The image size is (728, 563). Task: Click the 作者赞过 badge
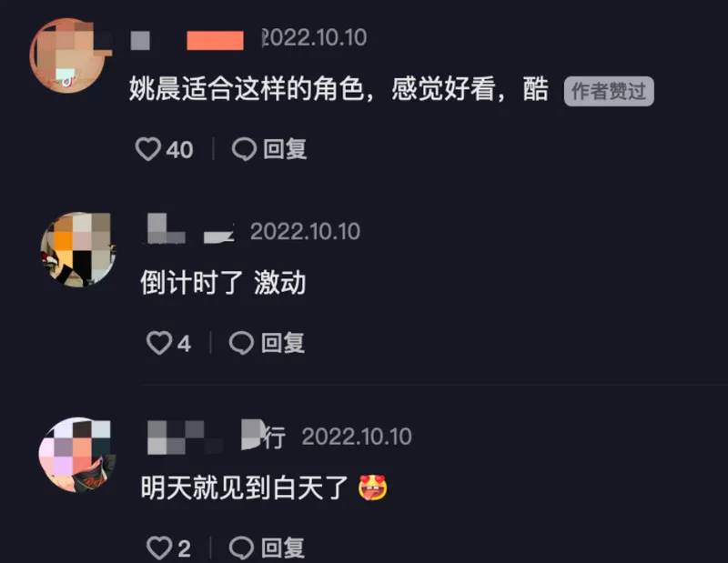coord(609,91)
